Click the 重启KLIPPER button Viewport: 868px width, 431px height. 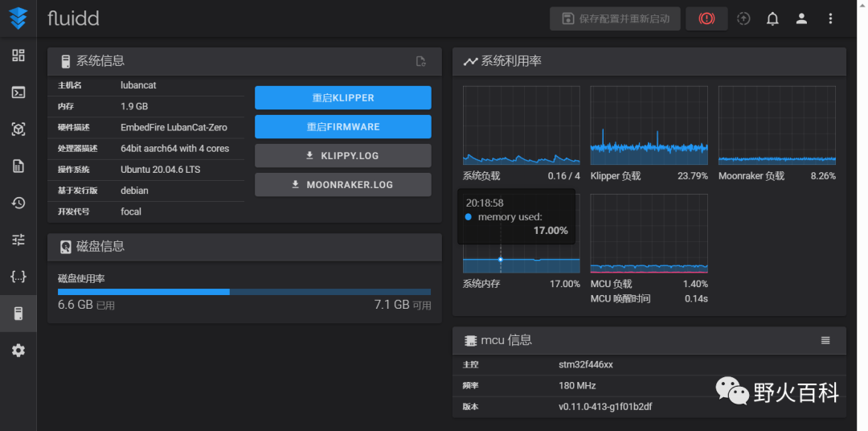pyautogui.click(x=342, y=97)
